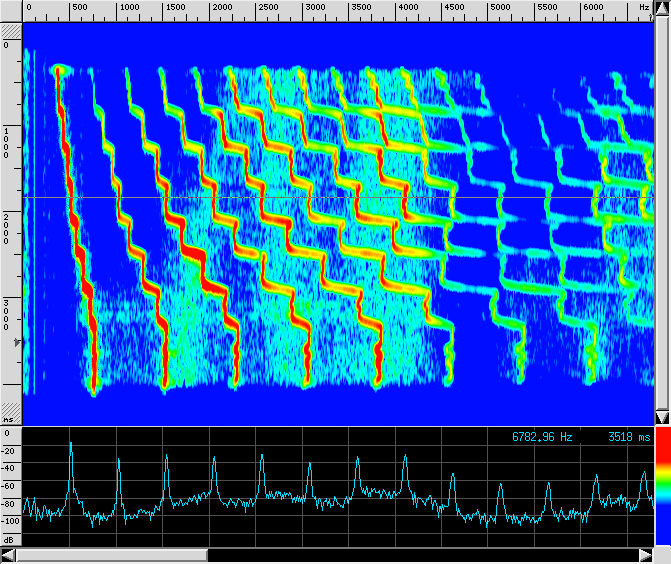Click the vertical scrollbar down arrow
671x564 pixels.
click(x=662, y=417)
